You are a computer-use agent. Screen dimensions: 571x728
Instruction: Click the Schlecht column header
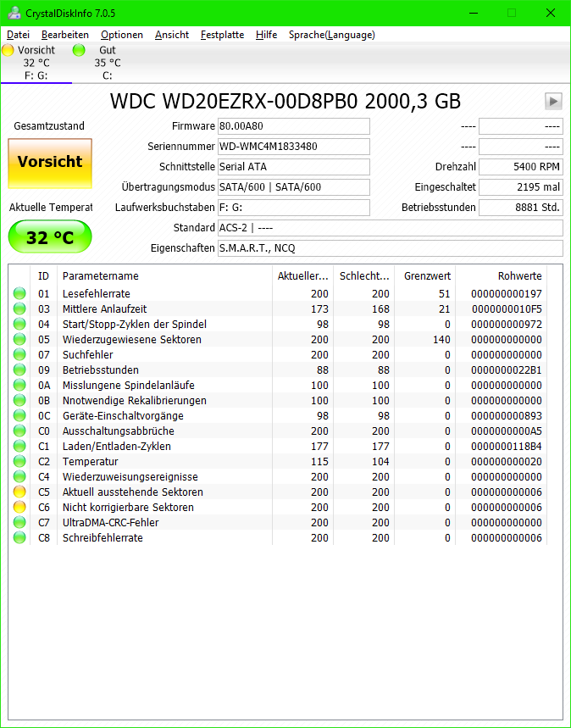pyautogui.click(x=364, y=275)
